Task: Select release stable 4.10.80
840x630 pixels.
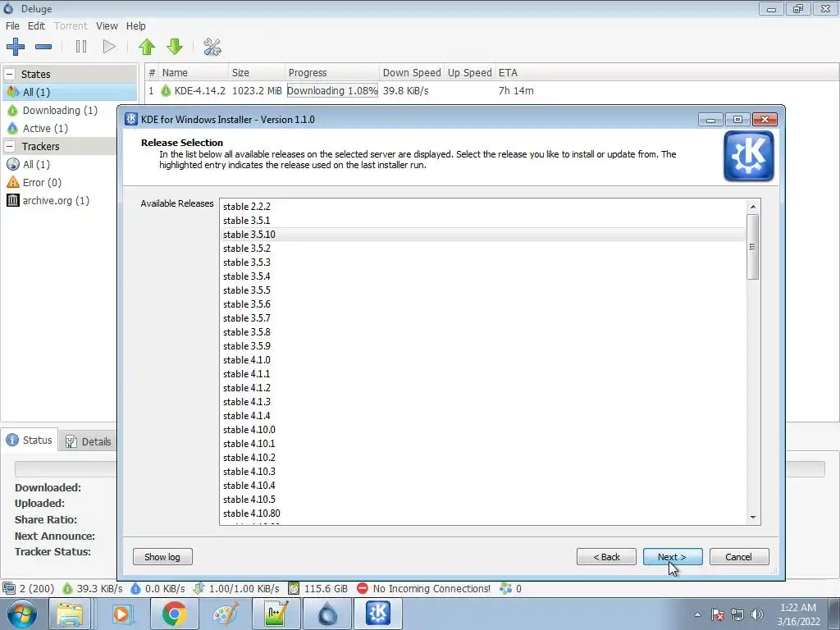Action: (x=482, y=514)
